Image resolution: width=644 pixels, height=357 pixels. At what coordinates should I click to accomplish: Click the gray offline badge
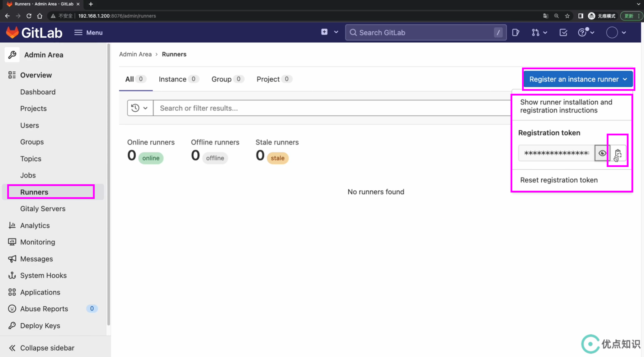(x=215, y=158)
